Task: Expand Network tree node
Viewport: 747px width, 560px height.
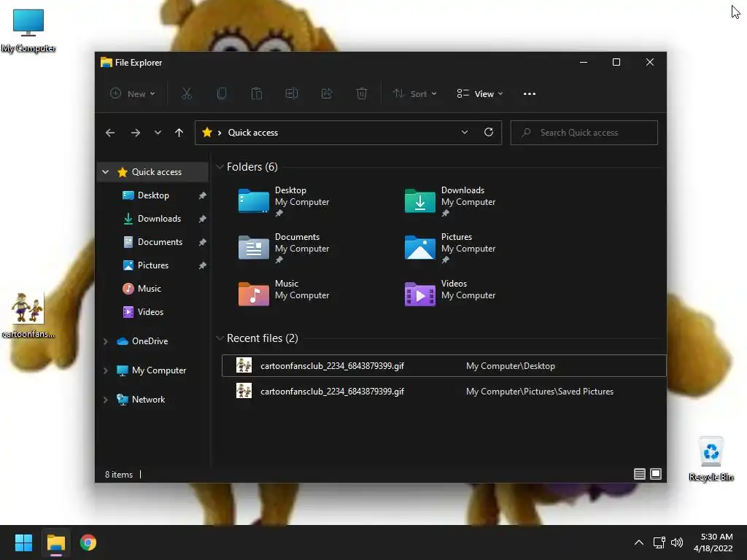Action: (106, 400)
